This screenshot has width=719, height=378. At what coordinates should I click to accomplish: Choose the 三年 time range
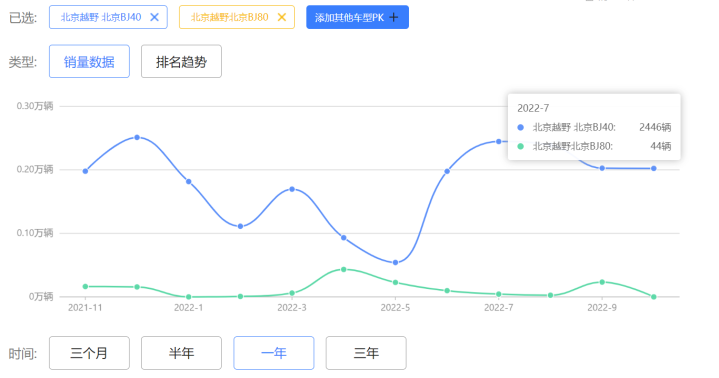(x=366, y=353)
